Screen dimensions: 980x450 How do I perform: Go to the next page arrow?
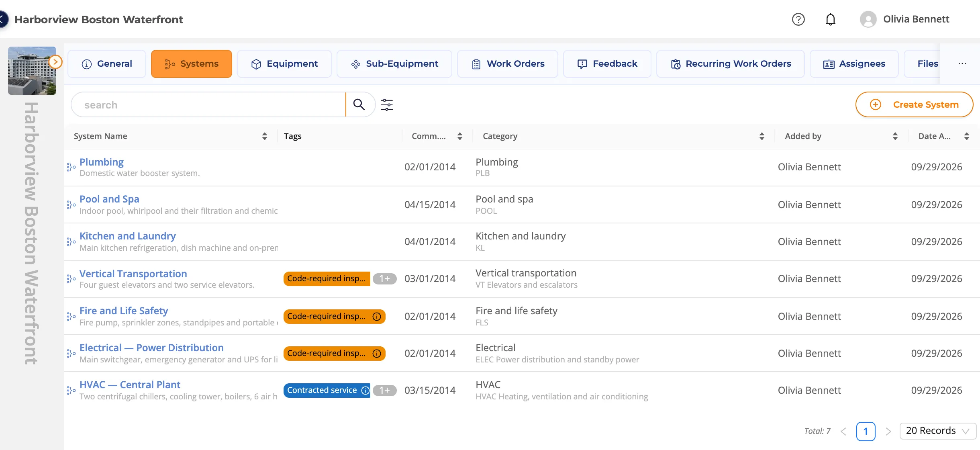pyautogui.click(x=888, y=432)
